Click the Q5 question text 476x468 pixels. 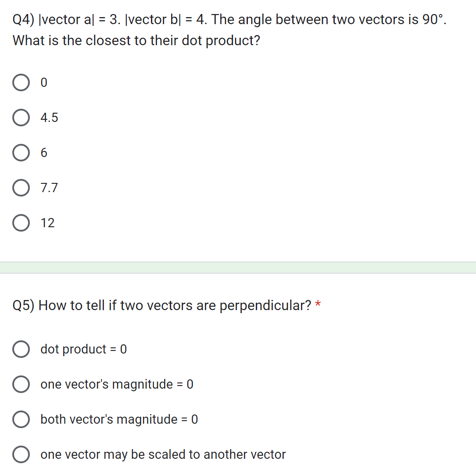(162, 305)
